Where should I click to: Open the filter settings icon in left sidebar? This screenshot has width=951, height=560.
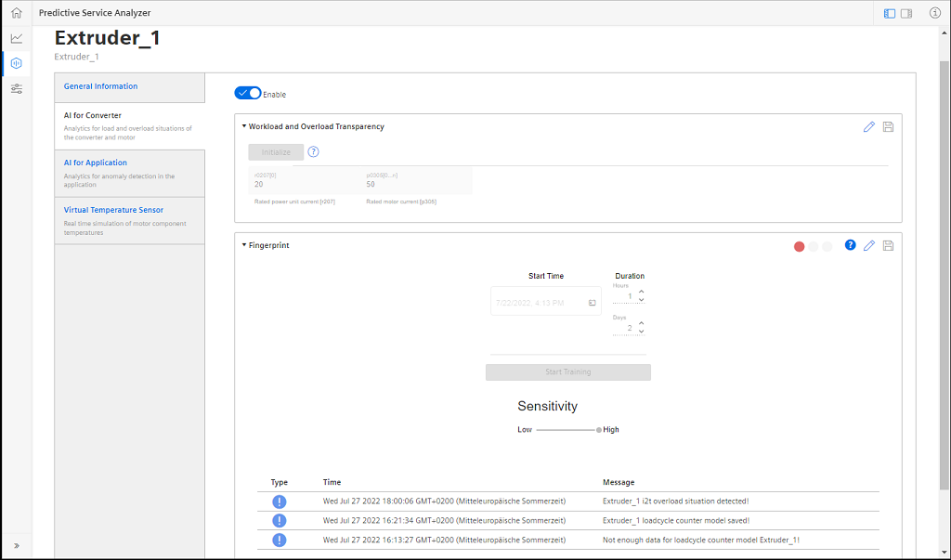coord(16,89)
